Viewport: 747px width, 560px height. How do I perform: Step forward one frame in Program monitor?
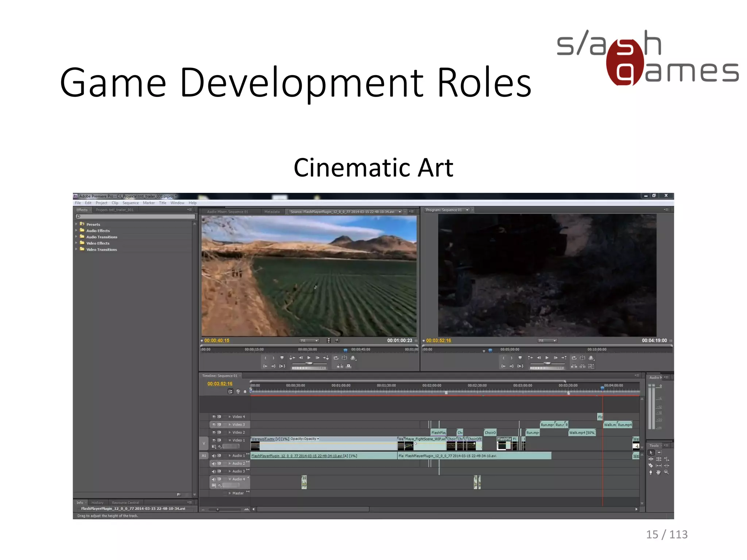(x=556, y=358)
